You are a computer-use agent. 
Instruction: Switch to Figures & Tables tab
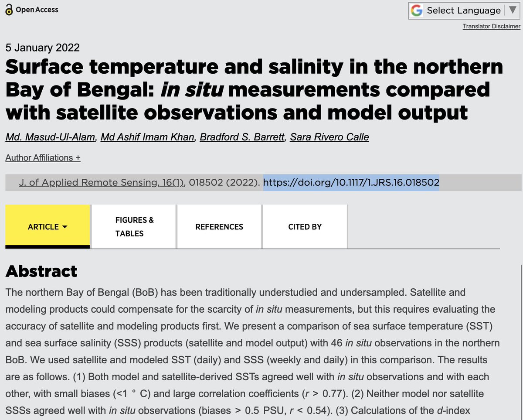pos(133,226)
